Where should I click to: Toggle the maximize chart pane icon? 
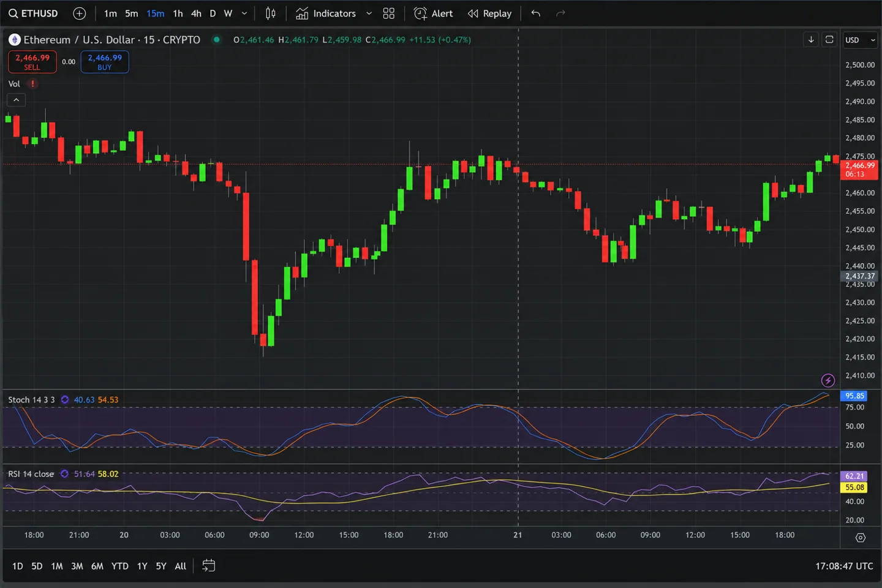click(x=829, y=40)
